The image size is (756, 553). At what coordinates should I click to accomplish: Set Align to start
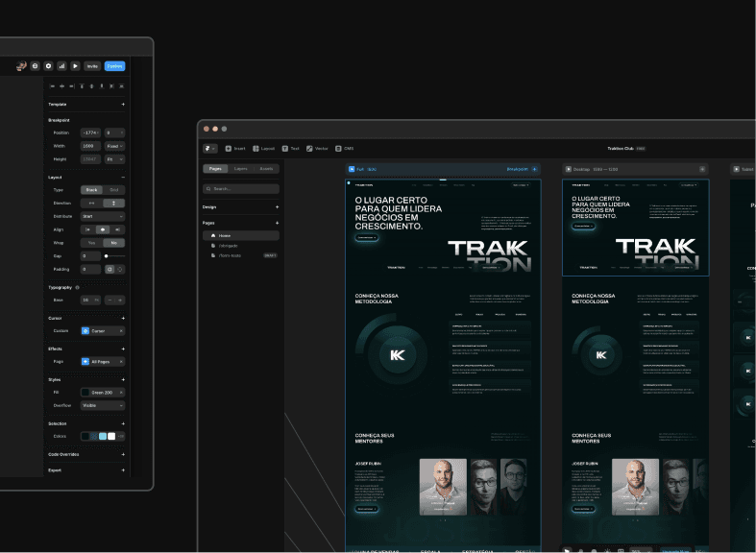point(87,229)
